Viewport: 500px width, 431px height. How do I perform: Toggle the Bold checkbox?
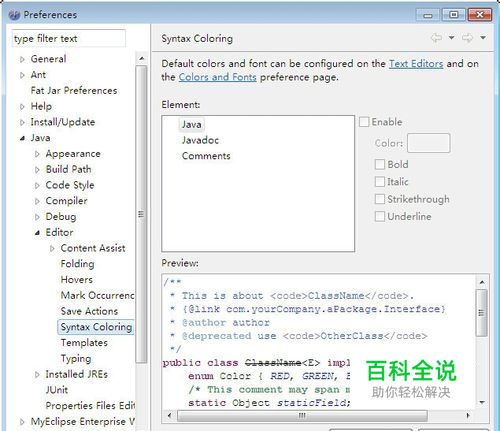pos(380,164)
